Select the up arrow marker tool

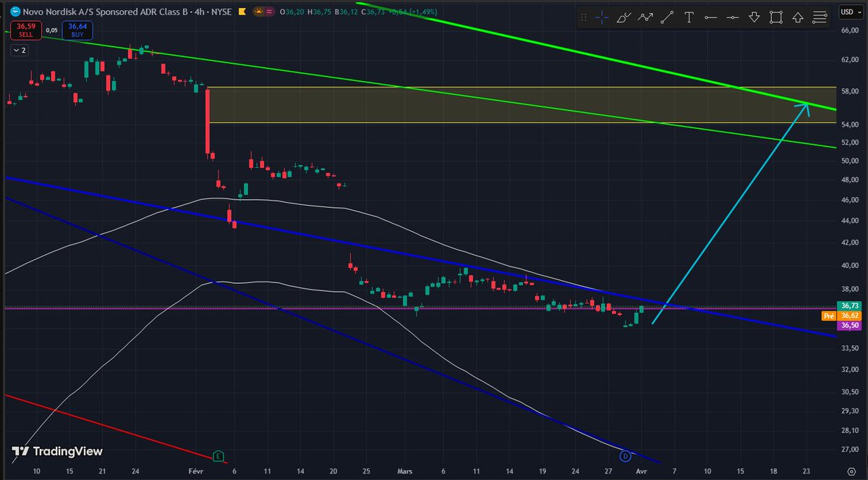click(x=798, y=17)
